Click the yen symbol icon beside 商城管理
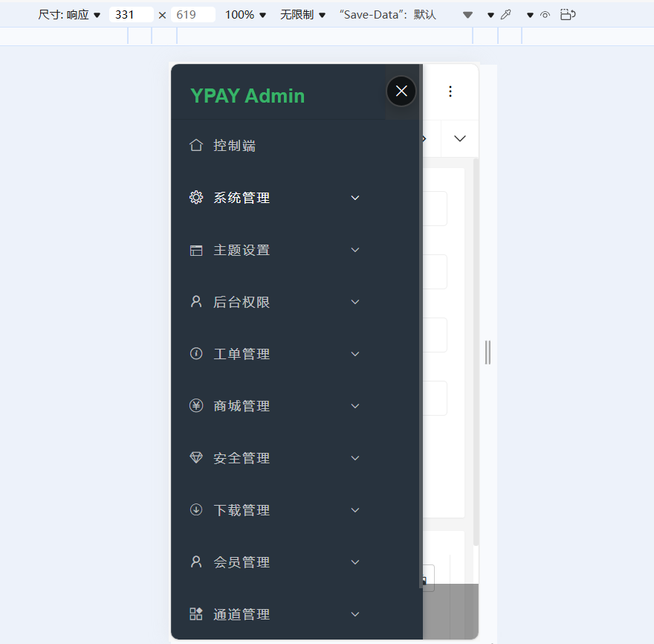Image resolution: width=654 pixels, height=644 pixels. 195,405
